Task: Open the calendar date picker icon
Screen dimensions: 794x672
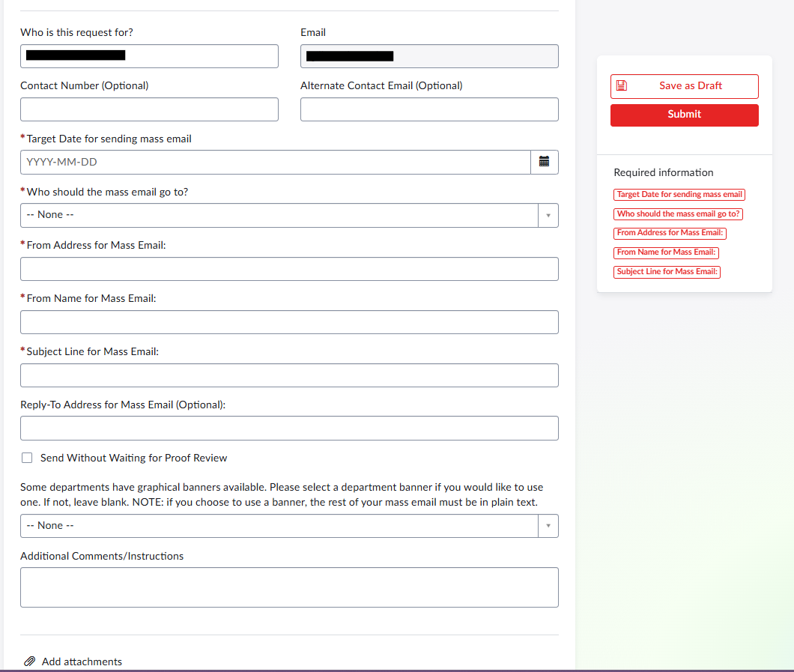Action: (x=545, y=162)
